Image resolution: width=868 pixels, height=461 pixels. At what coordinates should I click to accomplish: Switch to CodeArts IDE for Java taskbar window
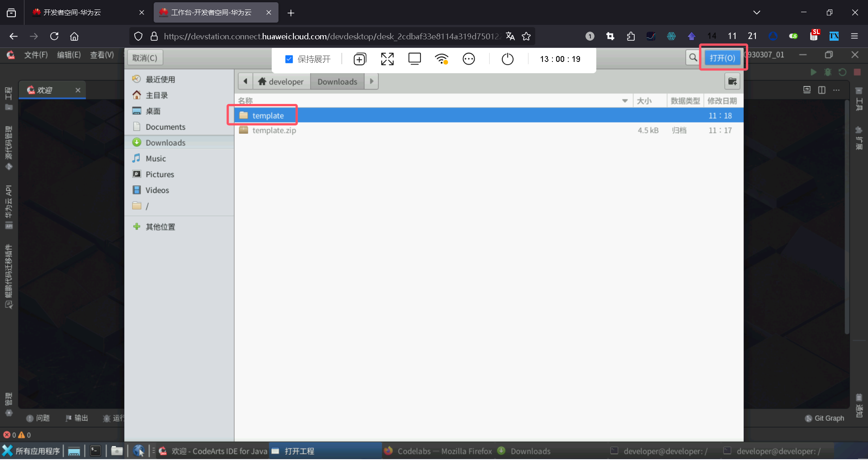pos(213,451)
